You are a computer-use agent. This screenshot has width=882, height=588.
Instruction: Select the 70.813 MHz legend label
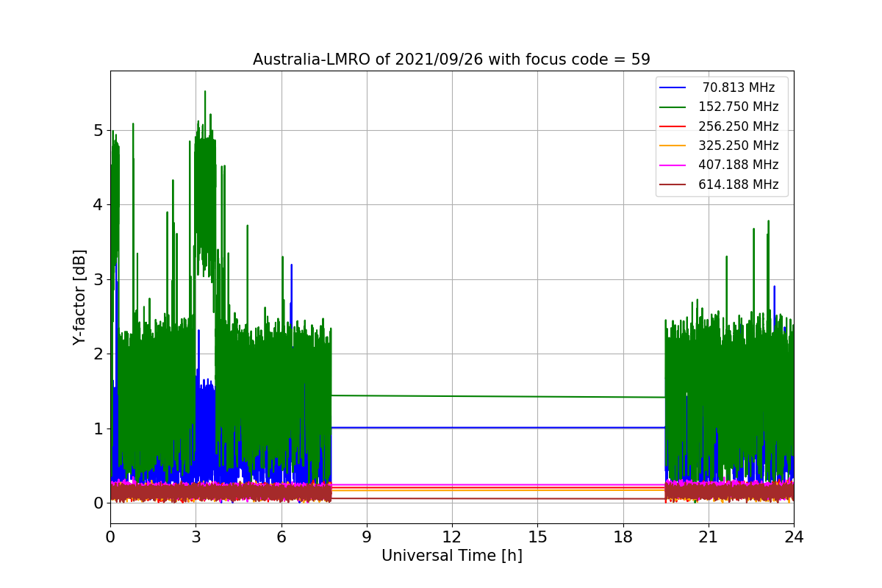click(739, 87)
